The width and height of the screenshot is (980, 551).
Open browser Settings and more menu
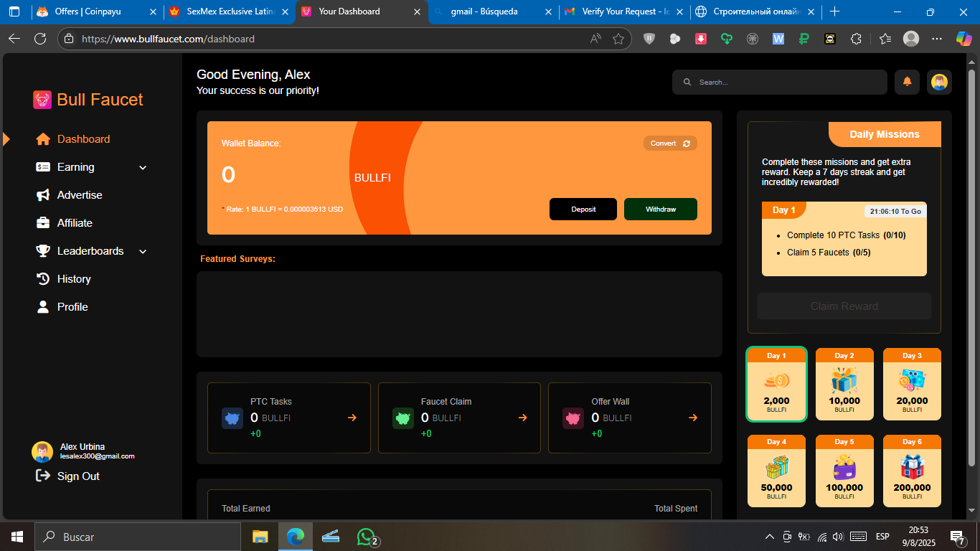coord(937,39)
